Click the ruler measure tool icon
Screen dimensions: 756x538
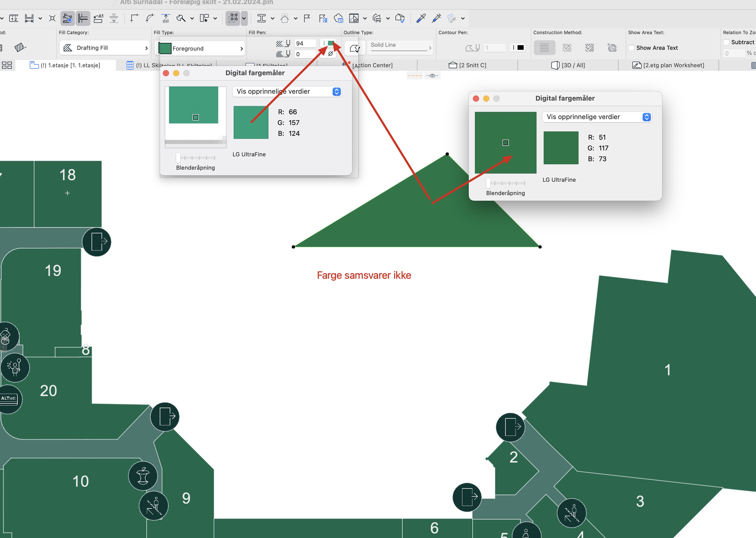[x=14, y=18]
